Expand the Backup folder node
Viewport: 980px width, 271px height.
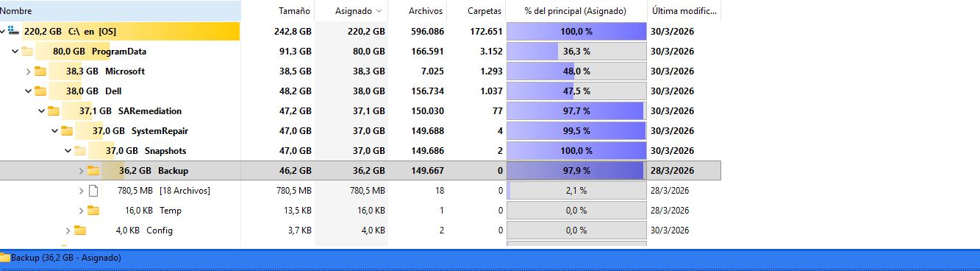82,171
